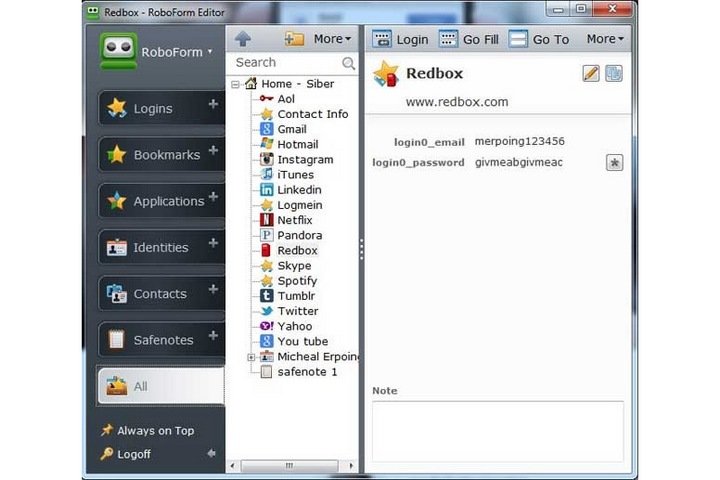Screen dimensions: 720x480
Task: Select the Hotmail login entry
Action: tap(289, 144)
